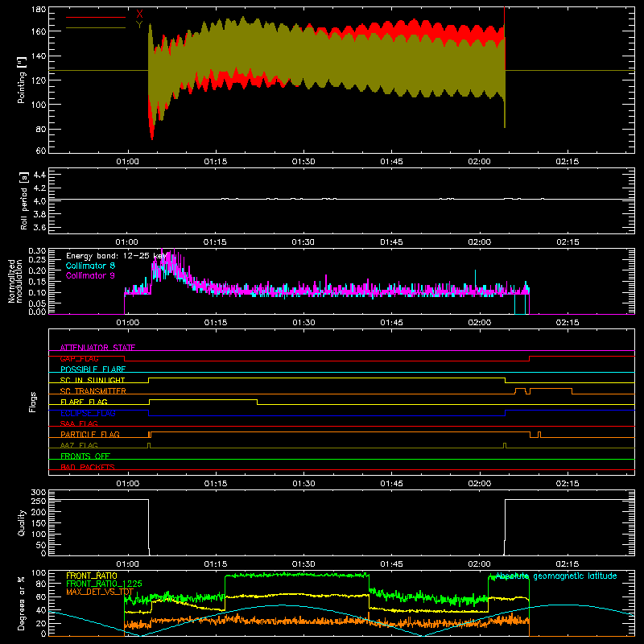Screen dimensions: 644x644
Task: Click the olive Y legend line sample
Action: tap(96, 28)
